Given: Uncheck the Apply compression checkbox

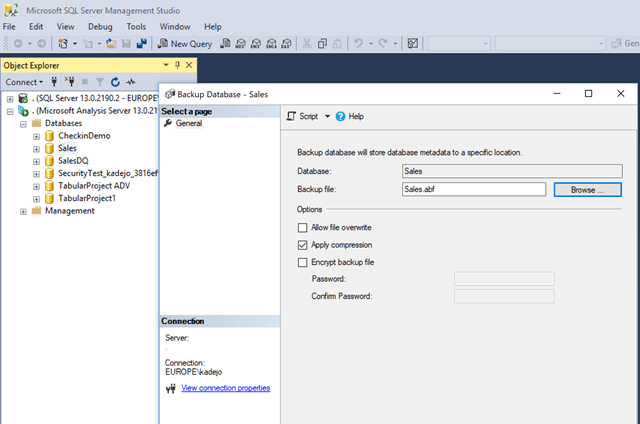Looking at the screenshot, I should tap(302, 245).
